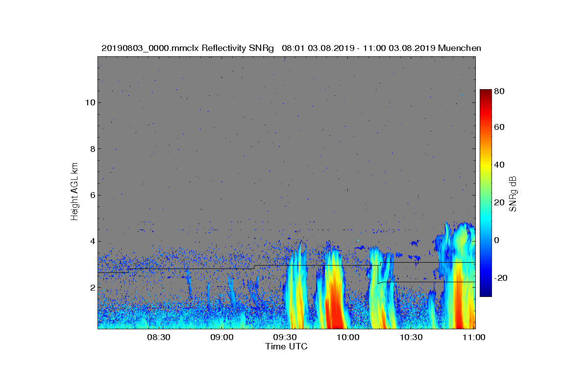588x392 pixels.
Task: Click the '2' height axis tick label
Action: click(x=92, y=287)
